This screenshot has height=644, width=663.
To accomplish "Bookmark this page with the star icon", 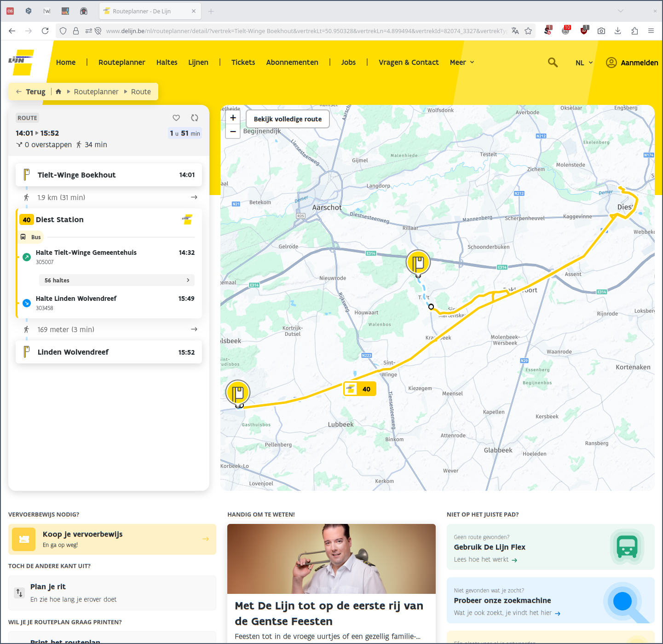I will [528, 31].
